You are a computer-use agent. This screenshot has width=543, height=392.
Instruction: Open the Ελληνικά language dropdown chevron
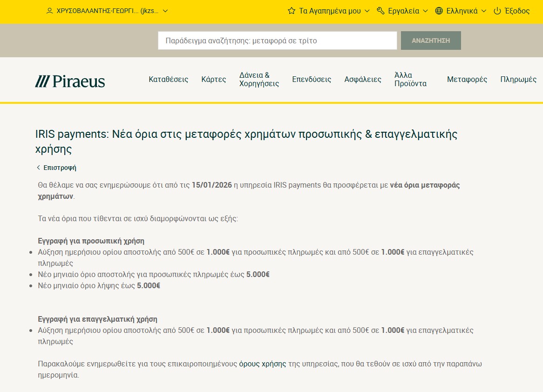click(484, 11)
